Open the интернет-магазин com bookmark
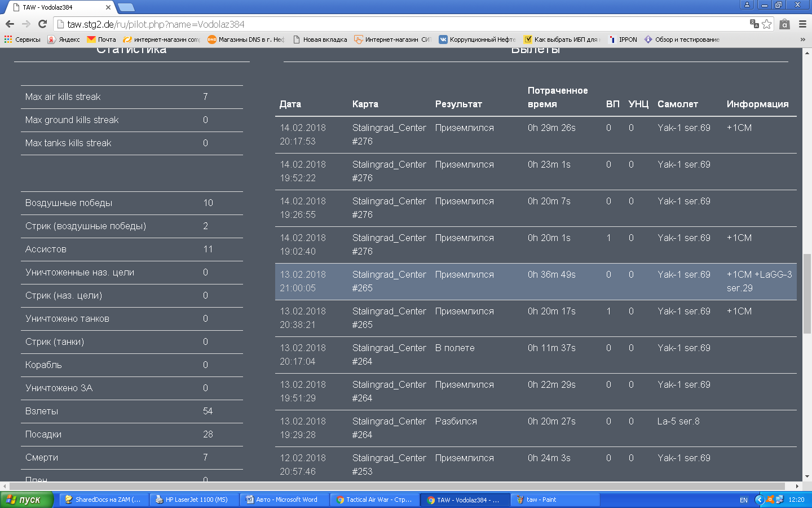The image size is (812, 508). [x=161, y=40]
